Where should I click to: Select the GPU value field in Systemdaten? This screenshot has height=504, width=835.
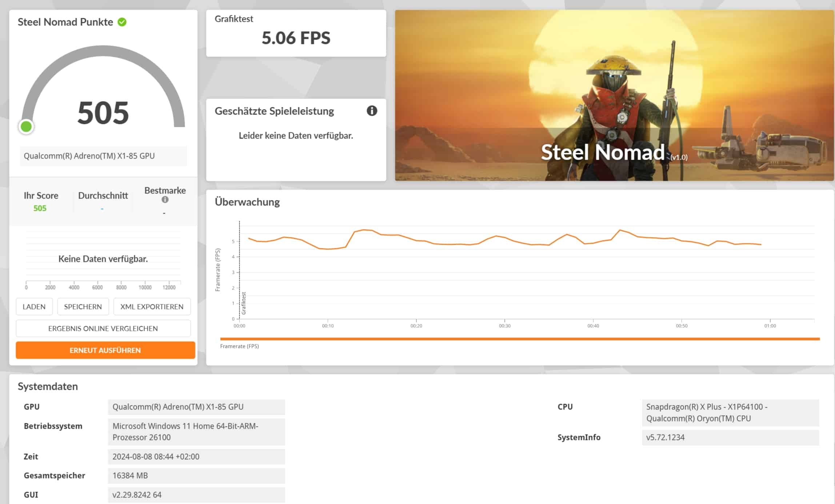pos(196,407)
